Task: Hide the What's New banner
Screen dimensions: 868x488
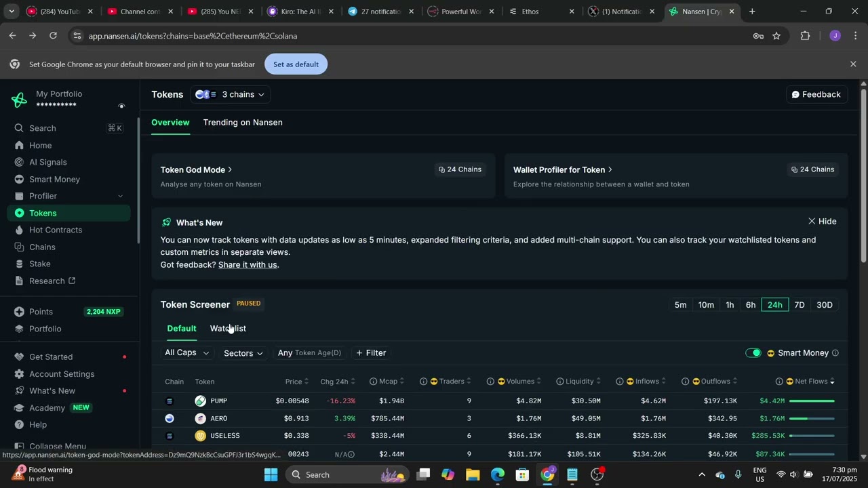Action: pyautogui.click(x=822, y=222)
